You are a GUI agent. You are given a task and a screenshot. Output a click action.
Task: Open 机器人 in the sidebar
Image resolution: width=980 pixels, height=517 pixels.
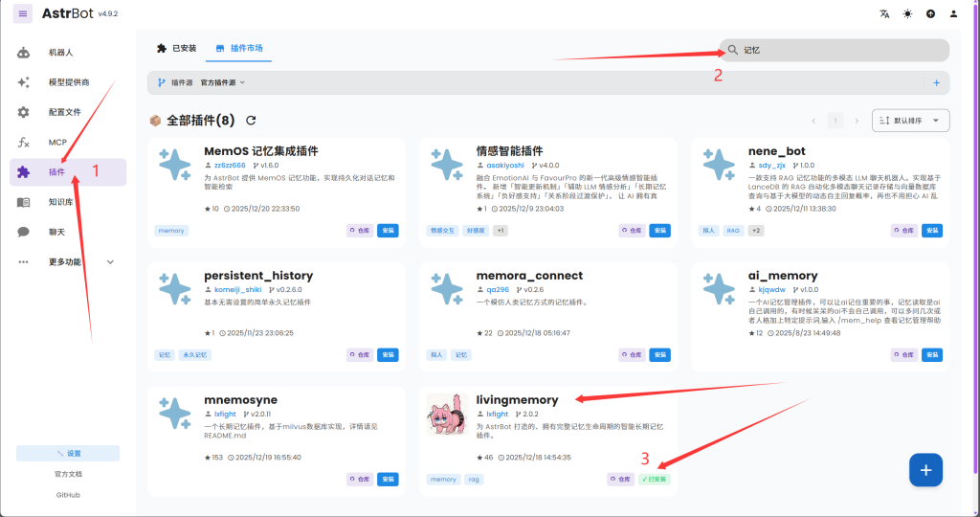click(60, 53)
